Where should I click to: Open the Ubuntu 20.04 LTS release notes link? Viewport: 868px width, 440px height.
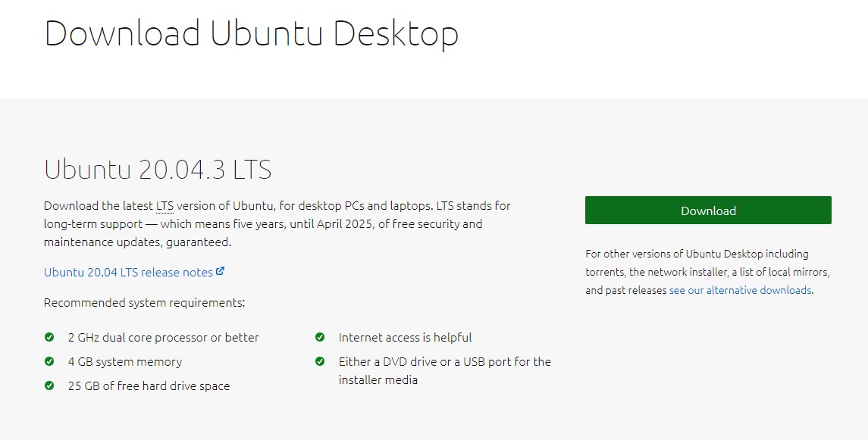[134, 272]
